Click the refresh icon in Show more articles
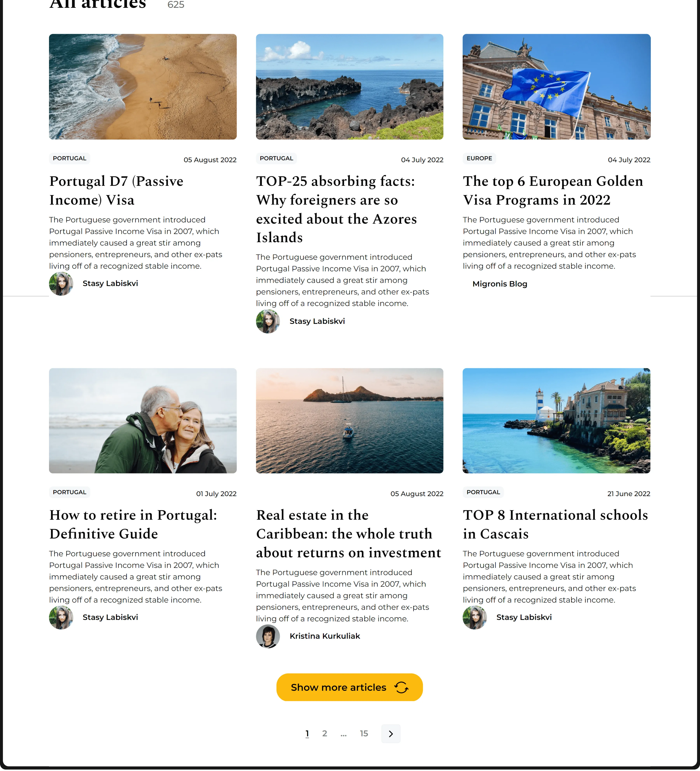This screenshot has width=700, height=771. coord(401,687)
